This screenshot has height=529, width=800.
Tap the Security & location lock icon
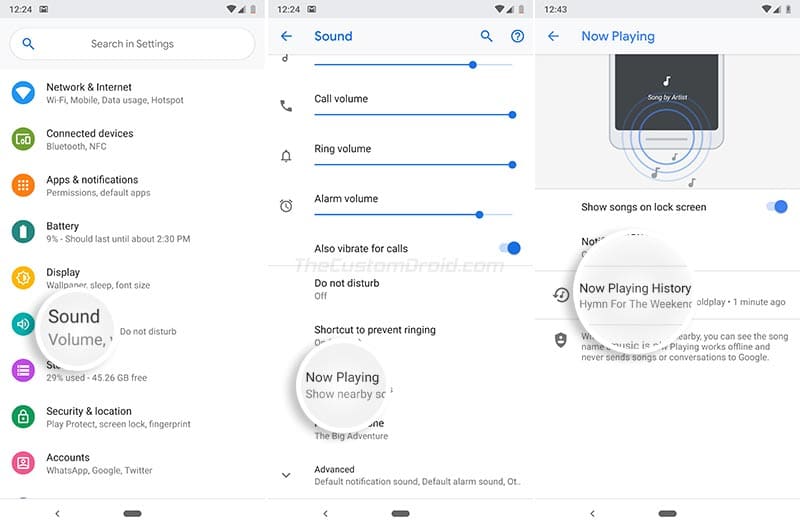23,417
